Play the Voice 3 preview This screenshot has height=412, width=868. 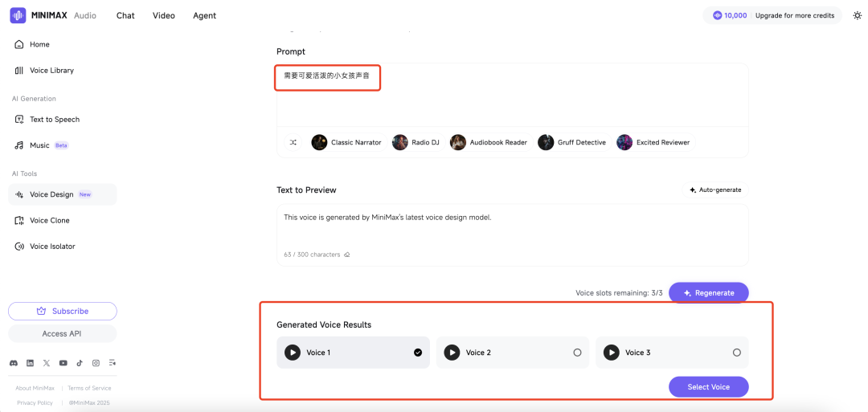(x=611, y=353)
